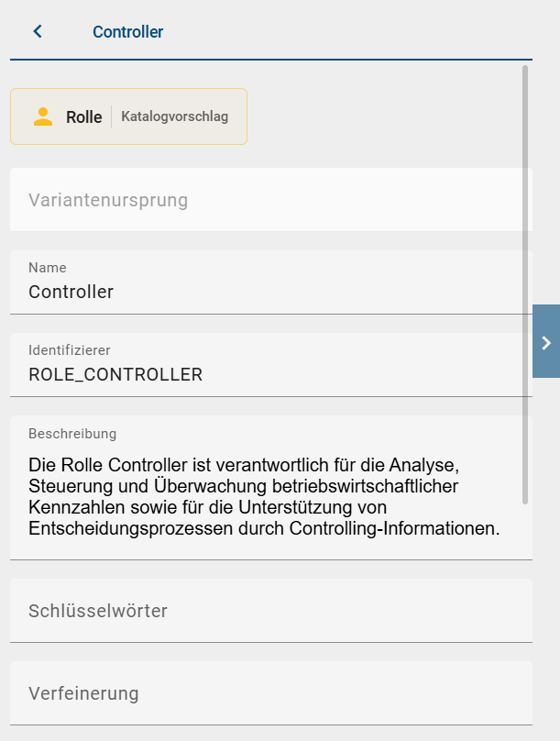Expand the Verfeinerung section
This screenshot has height=741, width=560.
83,694
